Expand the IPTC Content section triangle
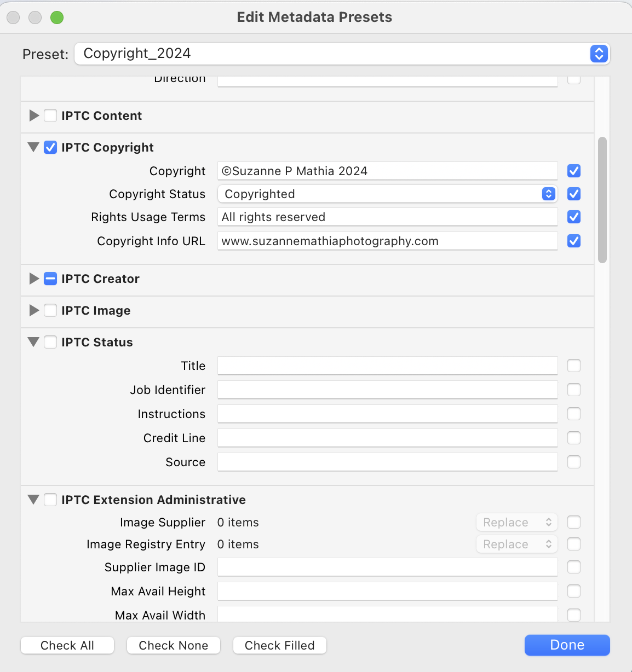This screenshot has height=672, width=632. pyautogui.click(x=34, y=115)
